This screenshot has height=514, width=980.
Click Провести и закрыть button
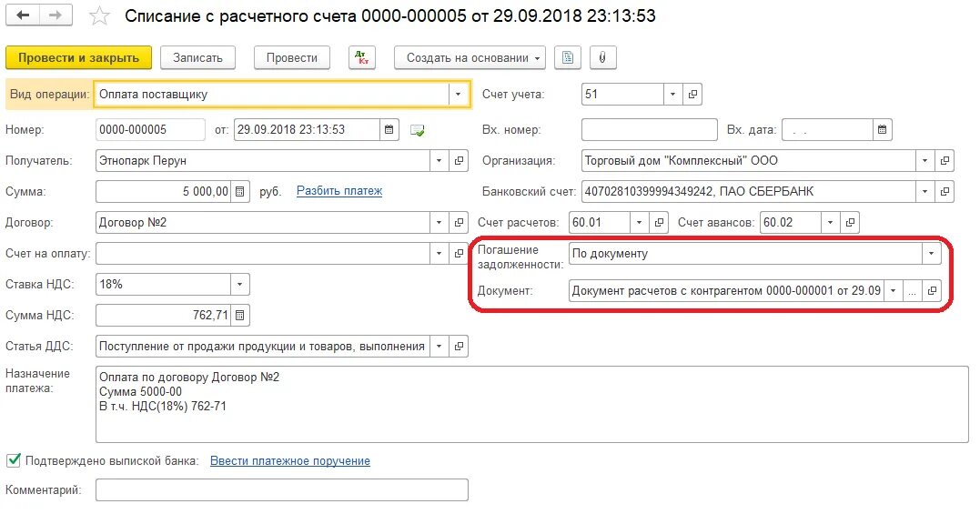pos(79,58)
